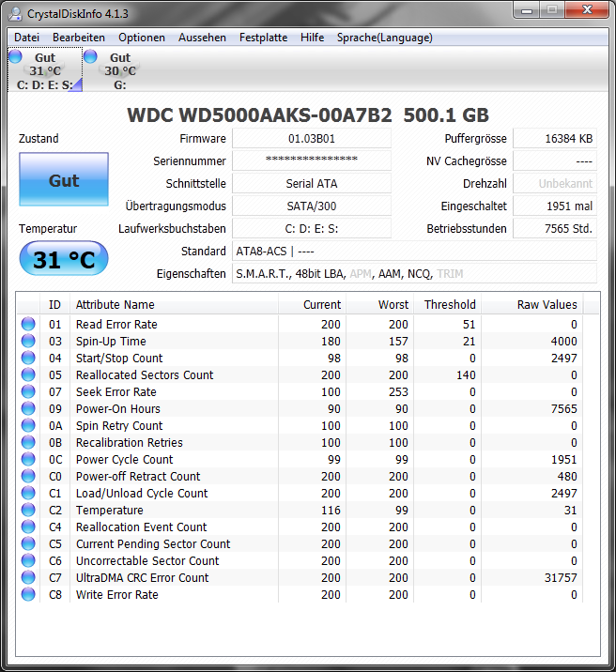
Task: Click status orb for Load/Unload Cycle Count row
Action: click(x=28, y=493)
